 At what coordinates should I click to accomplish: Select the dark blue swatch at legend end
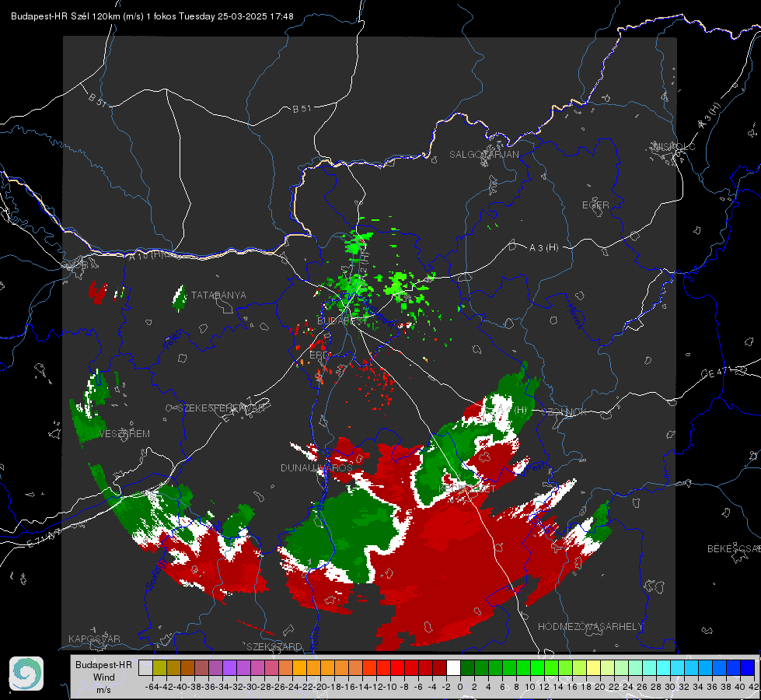pos(748,668)
